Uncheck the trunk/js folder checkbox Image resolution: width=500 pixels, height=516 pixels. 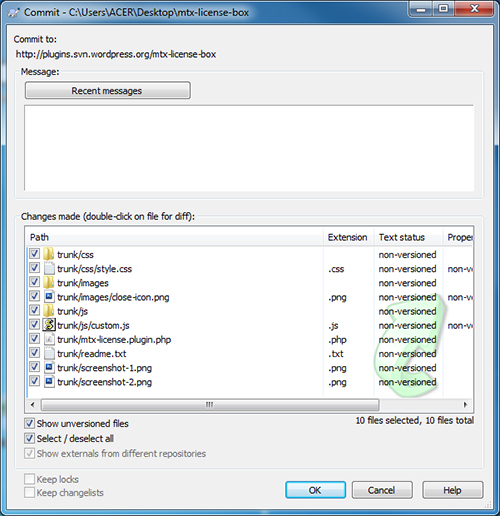(34, 310)
